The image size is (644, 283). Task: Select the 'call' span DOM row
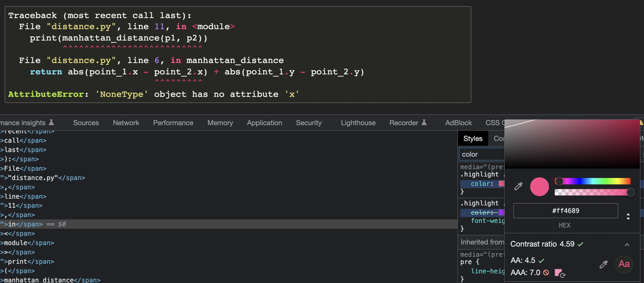pos(229,140)
